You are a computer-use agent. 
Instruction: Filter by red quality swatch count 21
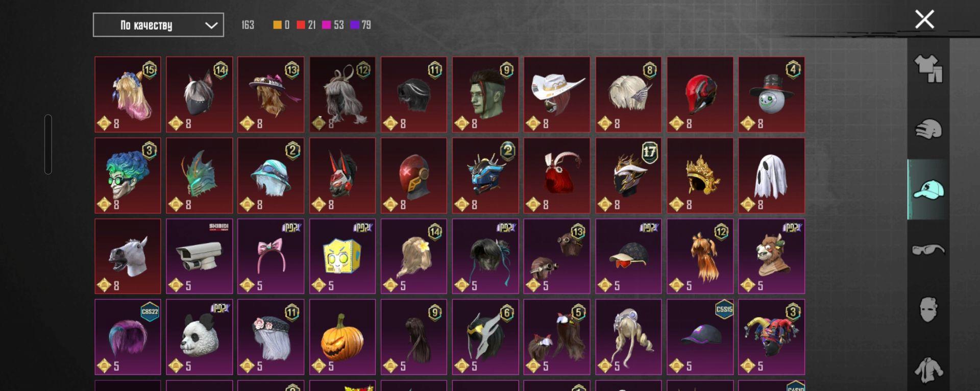(x=306, y=25)
